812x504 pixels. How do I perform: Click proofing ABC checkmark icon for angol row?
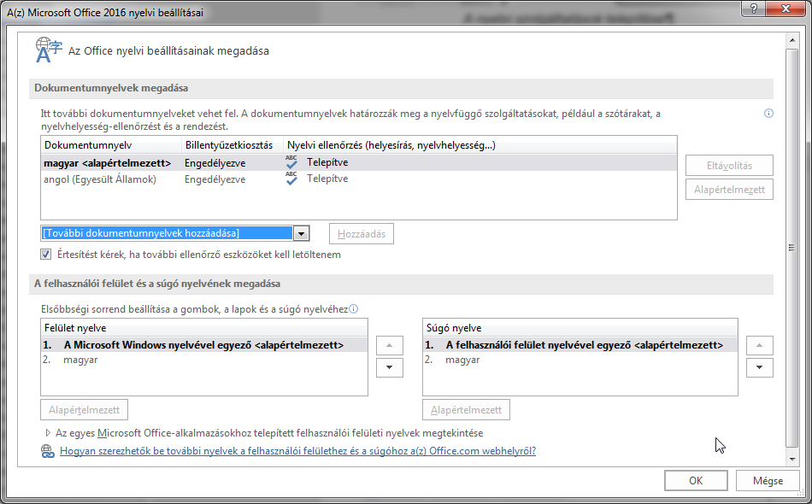click(291, 179)
